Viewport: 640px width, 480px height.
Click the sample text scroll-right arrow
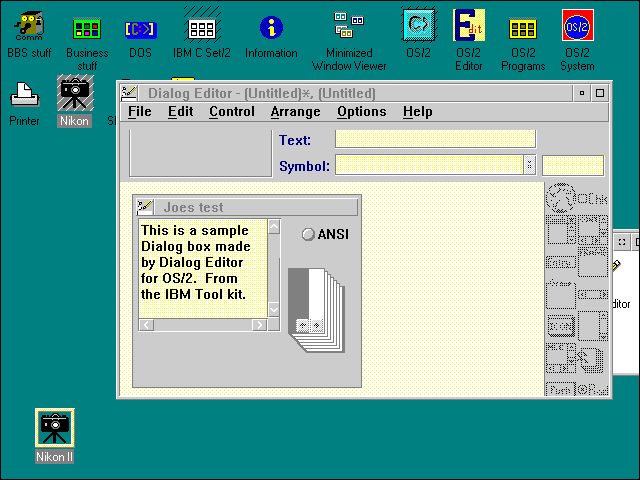pyautogui.click(x=259, y=325)
